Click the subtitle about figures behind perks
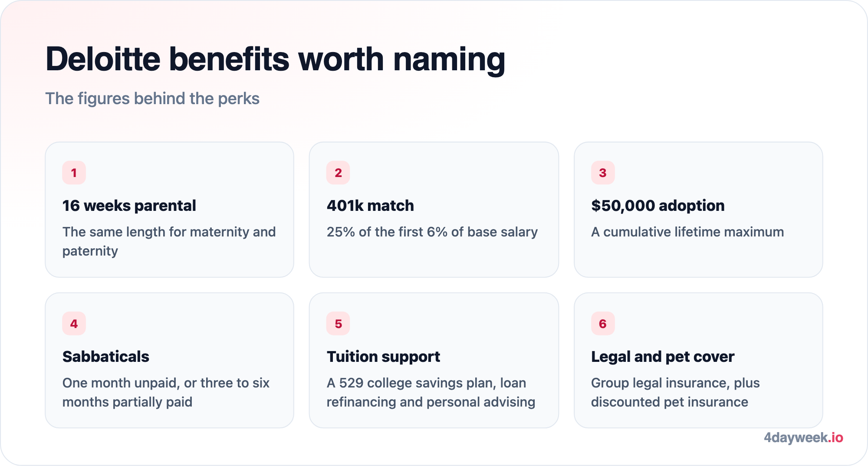 tap(152, 98)
